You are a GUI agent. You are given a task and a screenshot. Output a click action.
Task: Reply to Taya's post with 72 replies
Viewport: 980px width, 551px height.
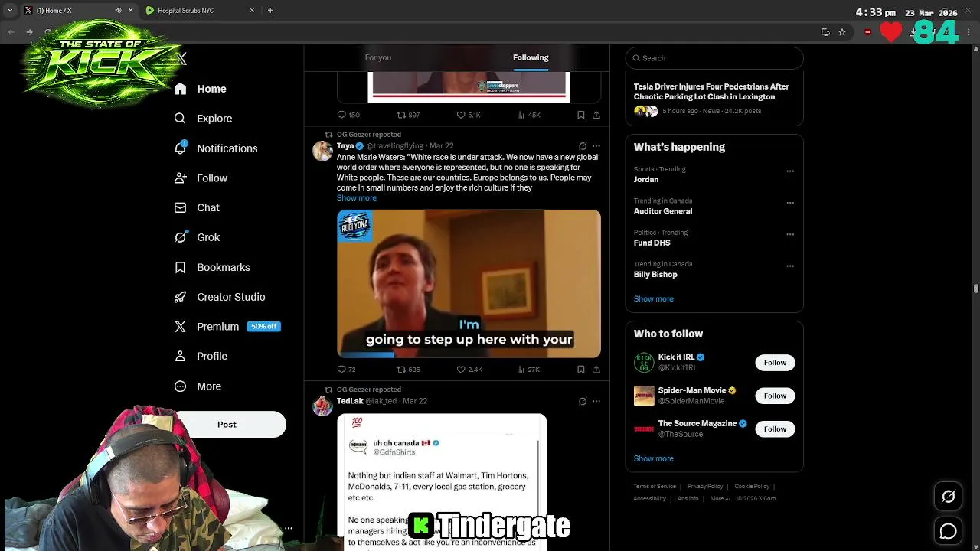tap(347, 370)
